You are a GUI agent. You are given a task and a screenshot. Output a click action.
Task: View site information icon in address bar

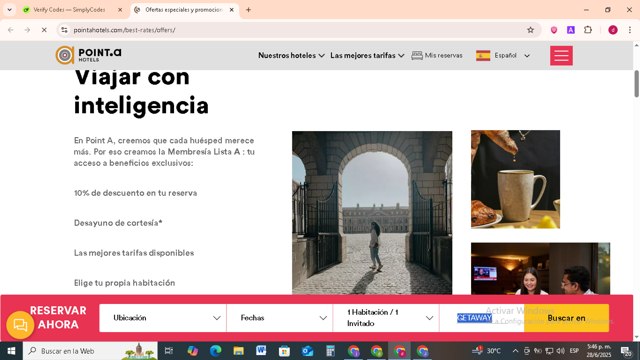64,30
